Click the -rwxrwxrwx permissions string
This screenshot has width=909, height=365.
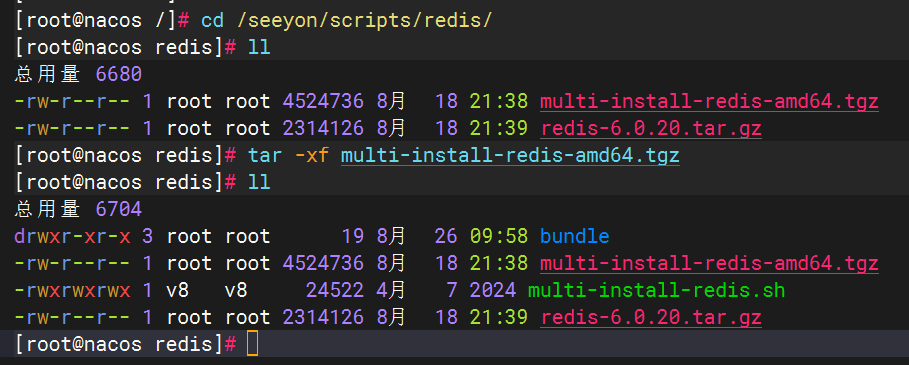pos(72,290)
